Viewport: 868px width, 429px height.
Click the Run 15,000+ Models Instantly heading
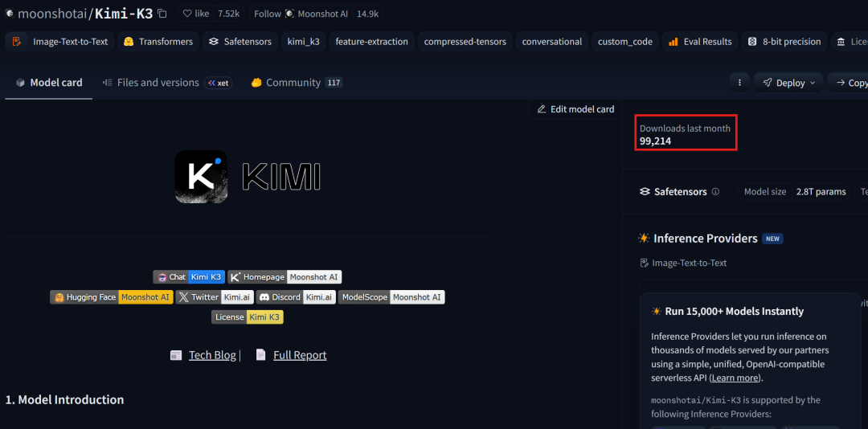pos(734,311)
